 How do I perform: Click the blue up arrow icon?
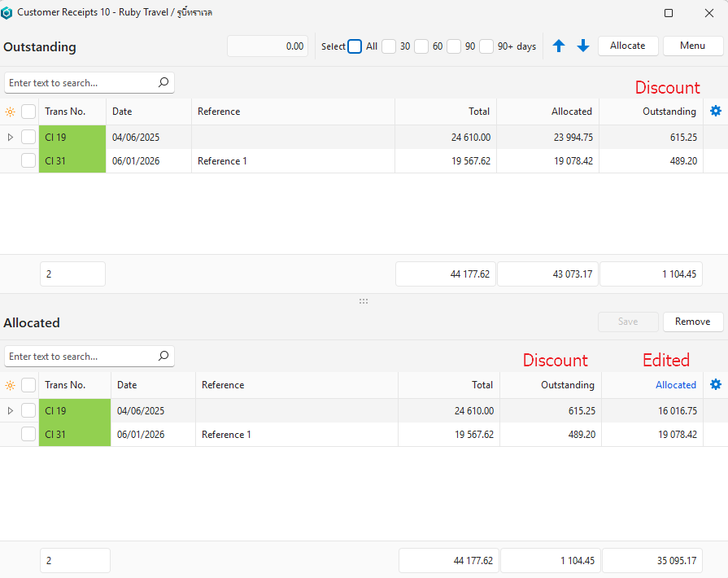[x=559, y=46]
